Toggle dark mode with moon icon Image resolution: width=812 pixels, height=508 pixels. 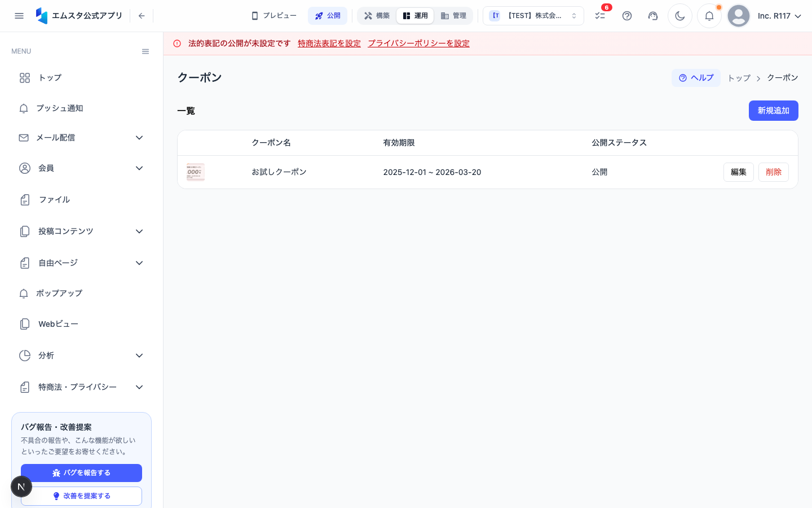680,16
